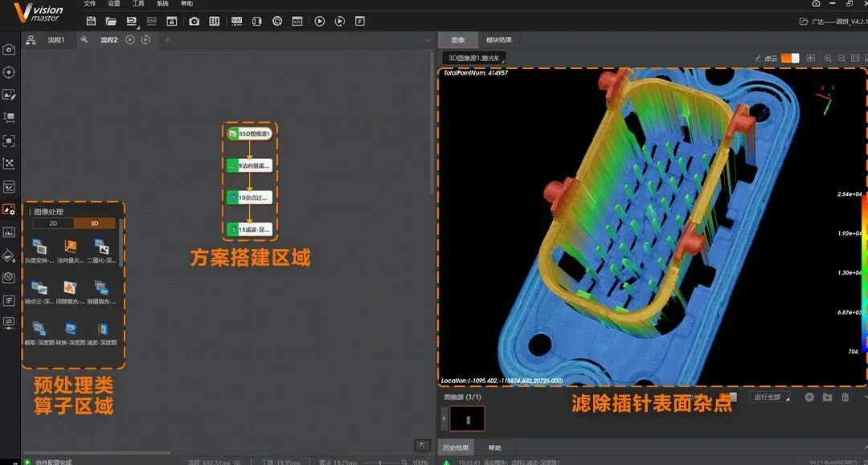868x465 pixels.
Task: Open the 3D图像源1 image source dropdown
Action: [x=474, y=58]
